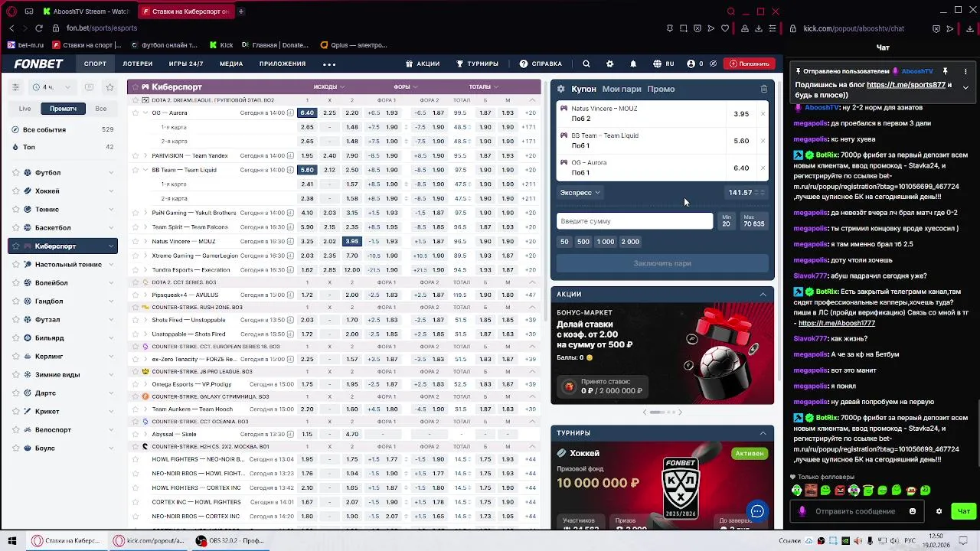Viewport: 980px width, 551px height.
Task: Open the Fonbet search icon
Action: (586, 64)
